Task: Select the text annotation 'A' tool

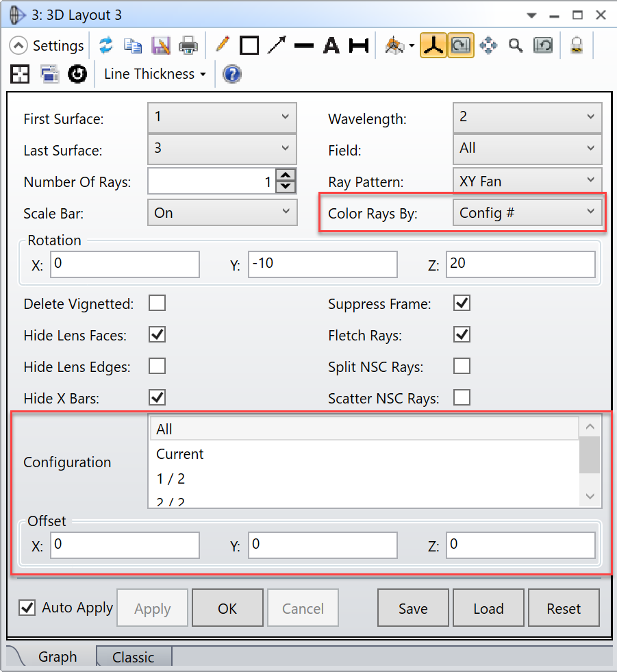Action: (x=331, y=46)
